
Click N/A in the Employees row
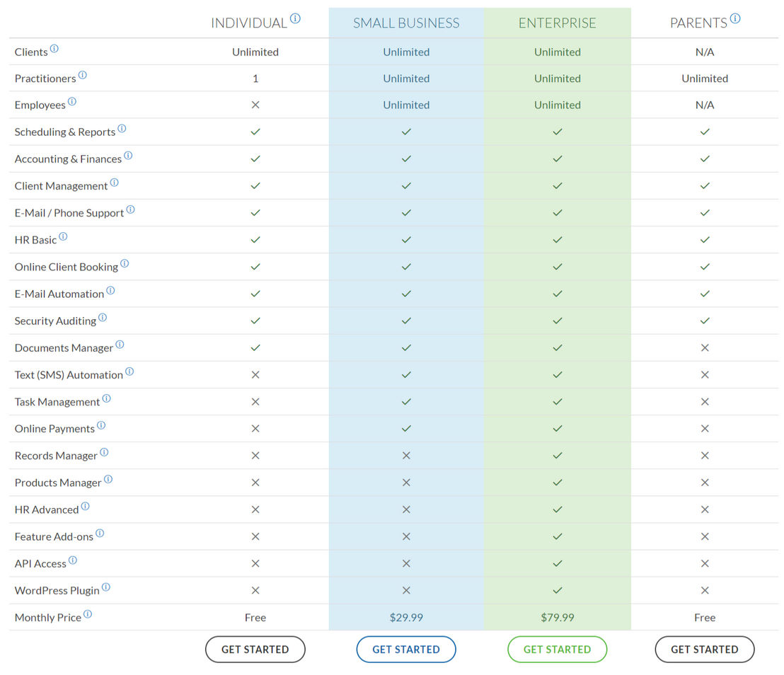(705, 105)
